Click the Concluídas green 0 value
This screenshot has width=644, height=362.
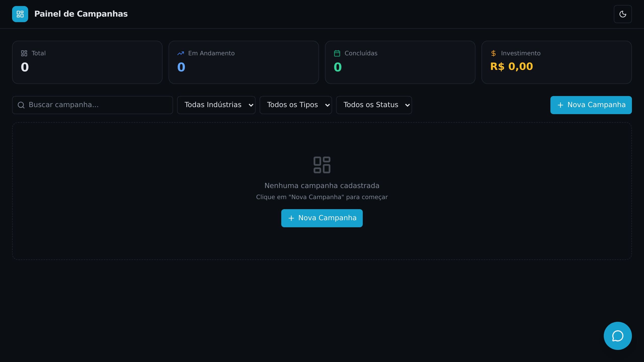pyautogui.click(x=338, y=67)
